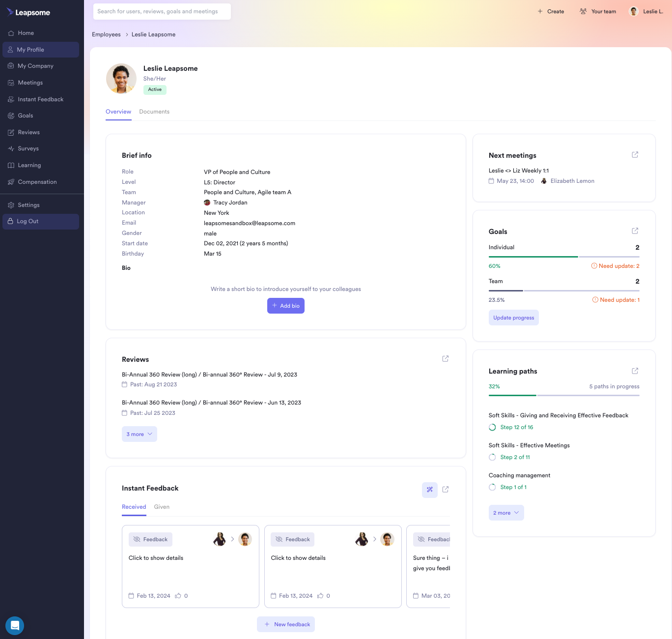Screen dimensions: 672x639
Task: Open Coaching management path
Action: tap(519, 475)
